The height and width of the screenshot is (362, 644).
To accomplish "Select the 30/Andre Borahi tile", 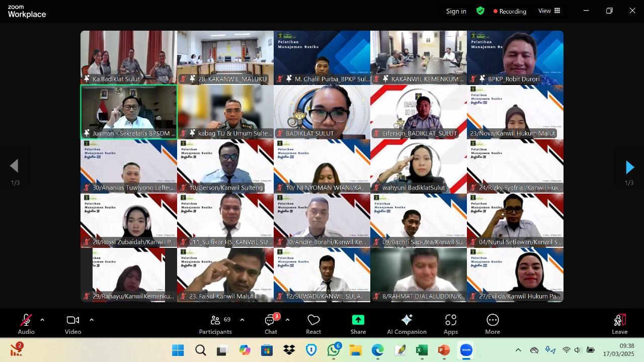I will pyautogui.click(x=322, y=220).
